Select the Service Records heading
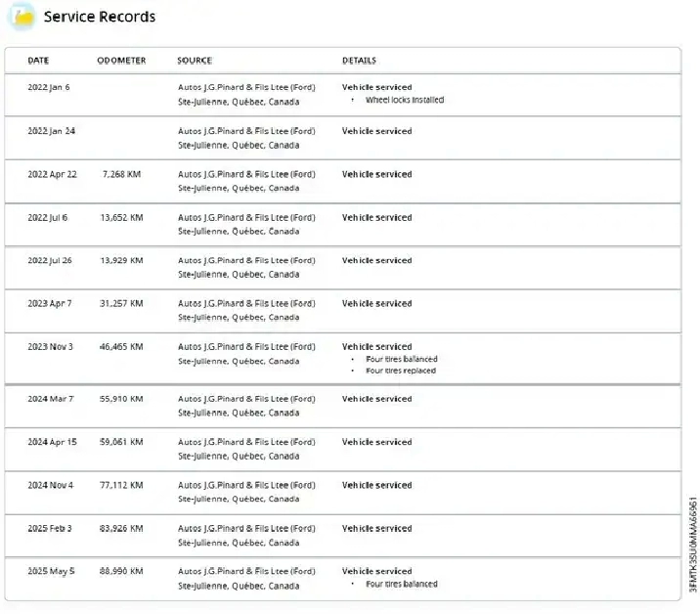700x614 pixels. point(100,17)
